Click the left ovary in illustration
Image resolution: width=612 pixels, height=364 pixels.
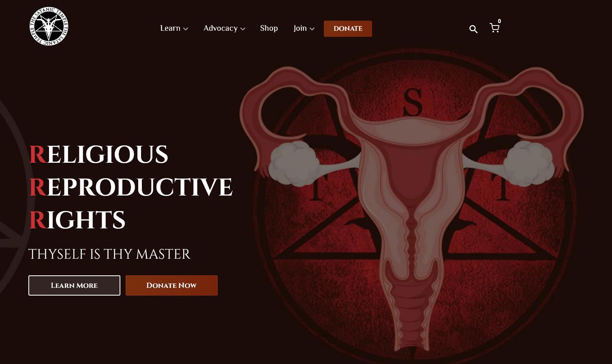coord(294,163)
